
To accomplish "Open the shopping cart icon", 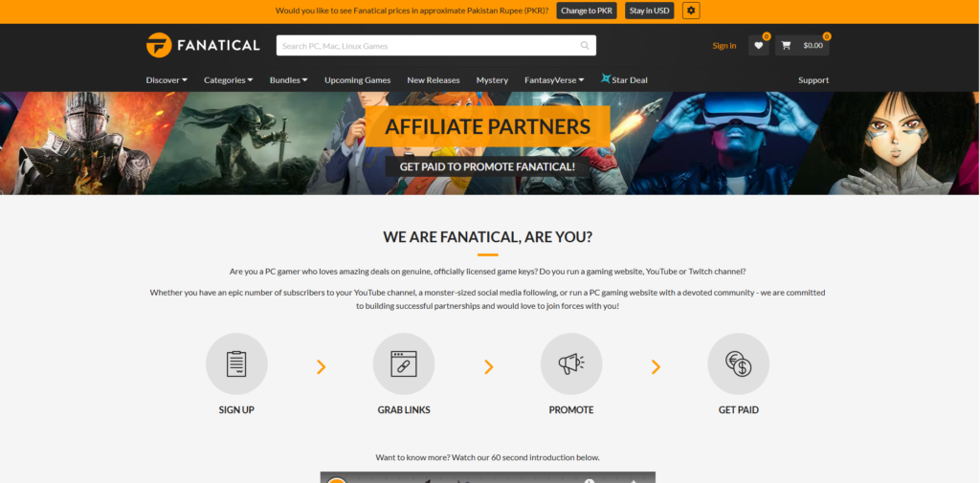I will pyautogui.click(x=787, y=46).
